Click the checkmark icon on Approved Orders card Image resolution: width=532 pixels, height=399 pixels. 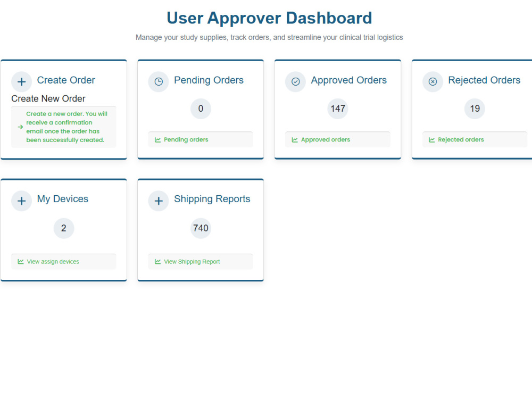pyautogui.click(x=295, y=82)
